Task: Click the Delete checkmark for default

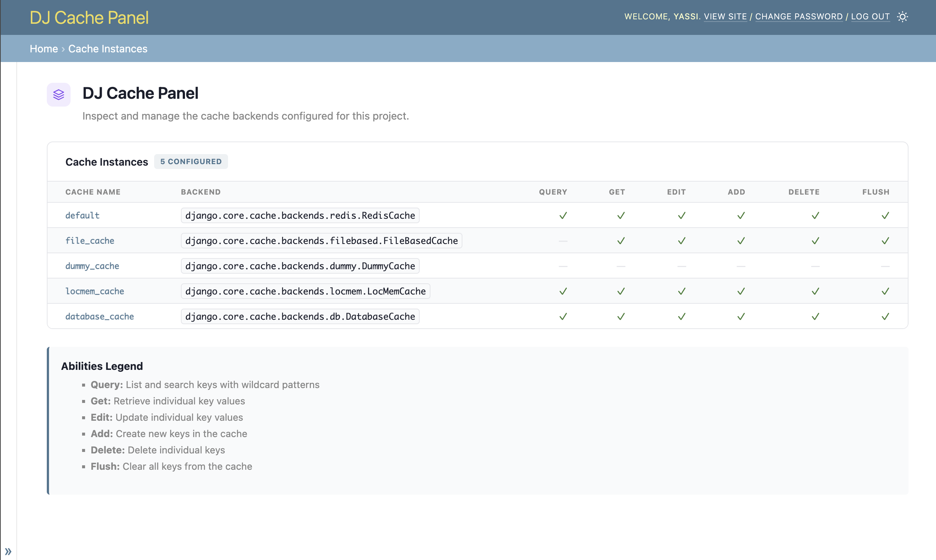Action: click(x=815, y=215)
